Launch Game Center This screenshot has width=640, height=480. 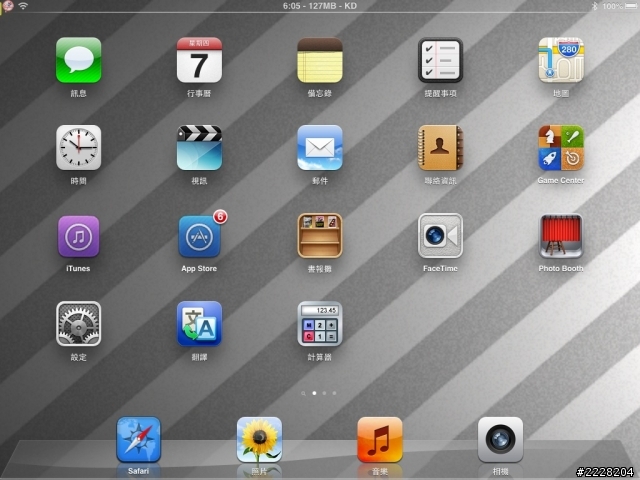(x=561, y=147)
